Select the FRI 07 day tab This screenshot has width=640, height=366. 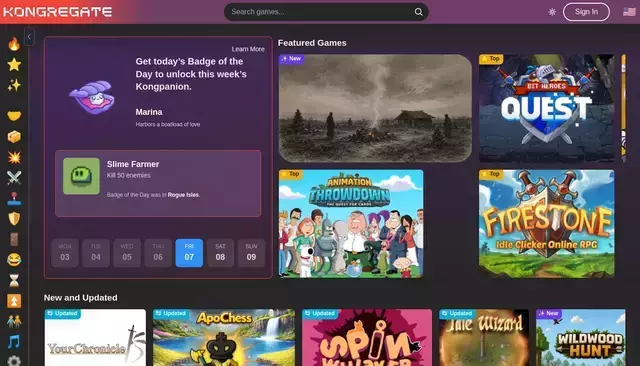(189, 253)
